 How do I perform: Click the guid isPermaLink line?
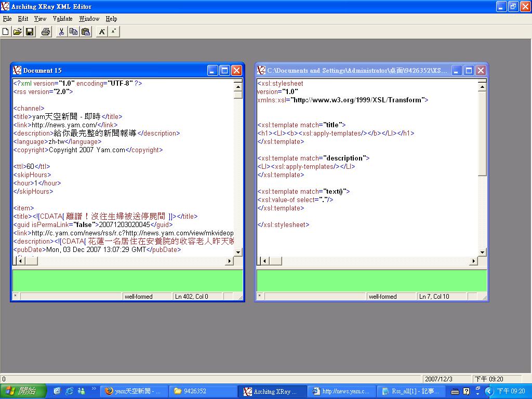click(x=93, y=224)
